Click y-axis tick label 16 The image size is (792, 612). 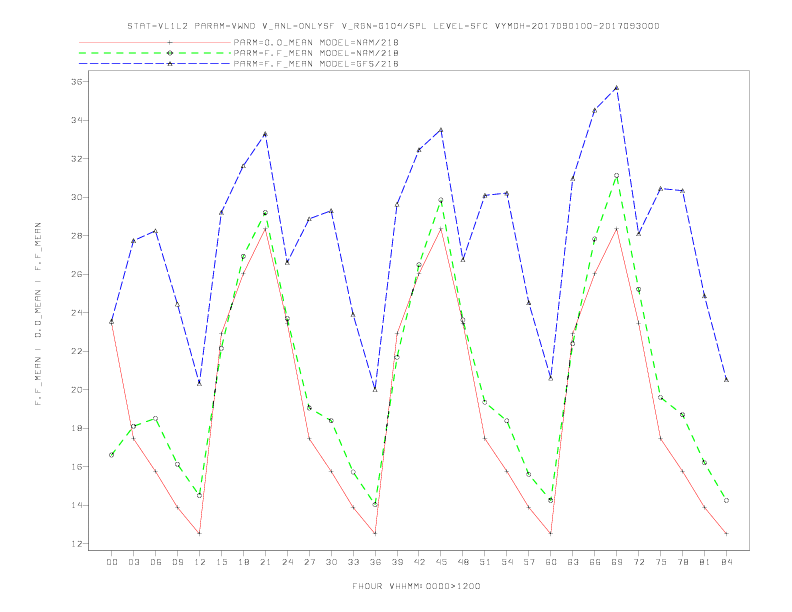(x=77, y=467)
